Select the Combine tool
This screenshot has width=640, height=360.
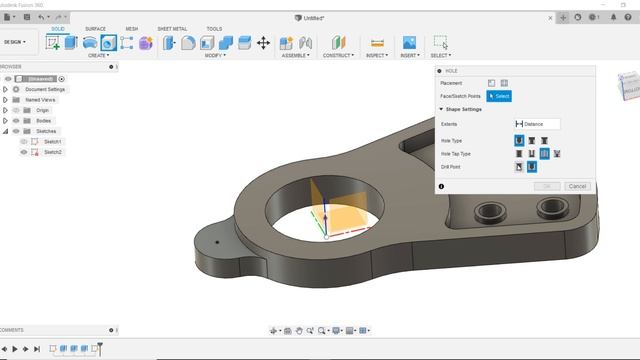click(x=226, y=42)
